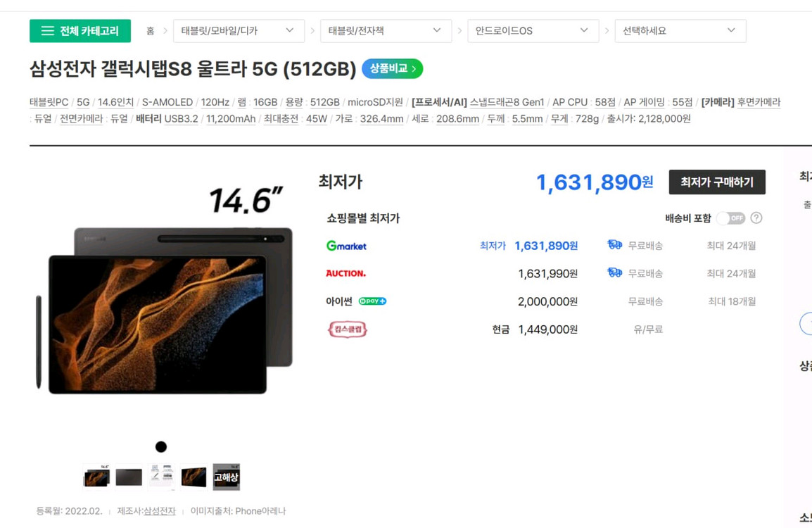
Task: Expand the 안드로이드OS category dropdown
Action: click(x=533, y=30)
